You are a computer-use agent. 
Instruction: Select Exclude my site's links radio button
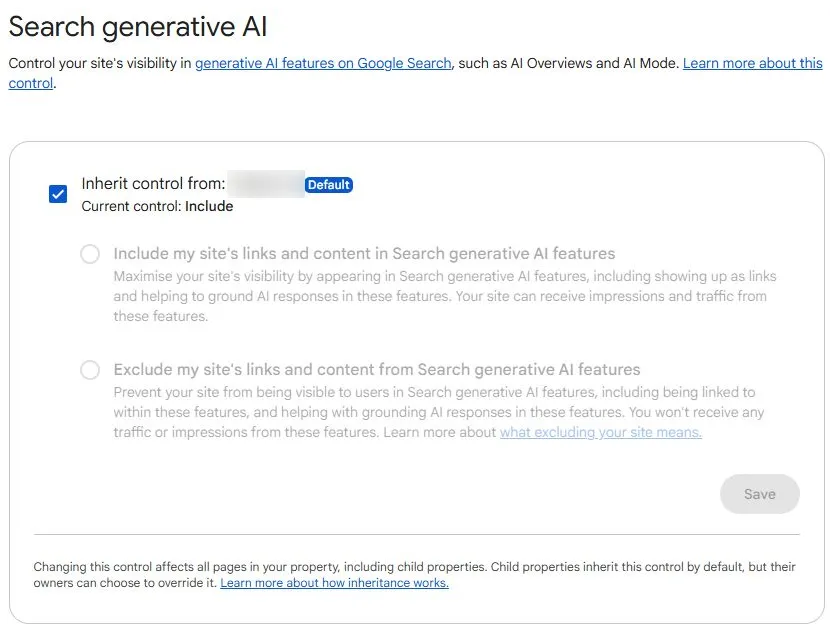click(x=90, y=370)
